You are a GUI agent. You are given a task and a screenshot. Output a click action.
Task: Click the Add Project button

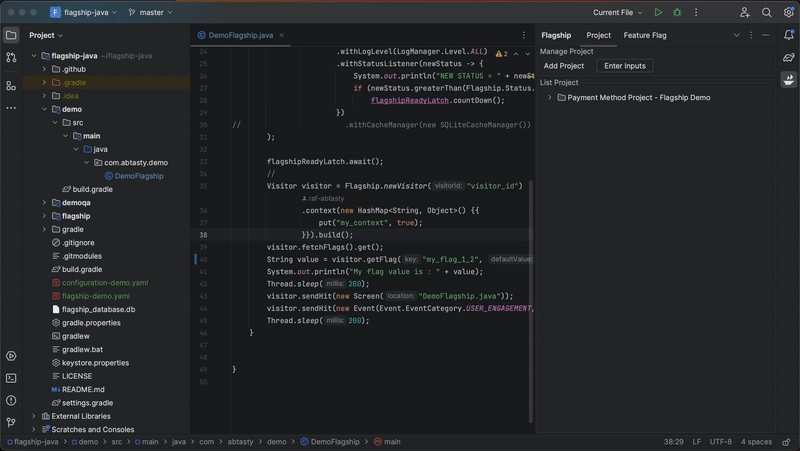click(x=564, y=66)
